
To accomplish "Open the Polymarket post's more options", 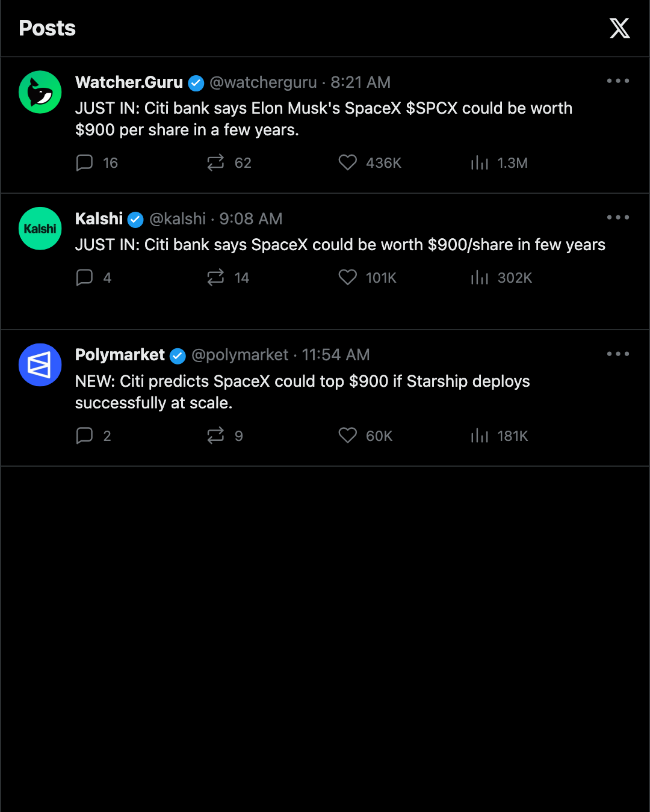I will pos(618,354).
